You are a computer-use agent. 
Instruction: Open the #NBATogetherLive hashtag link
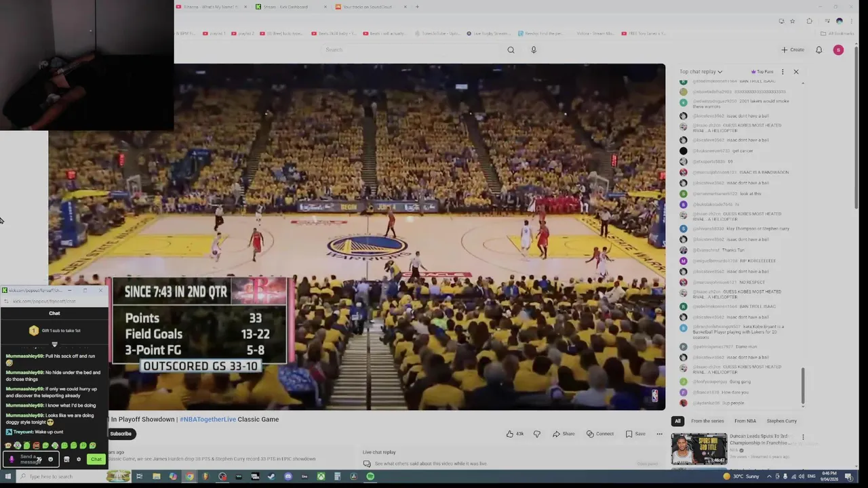pyautogui.click(x=208, y=419)
